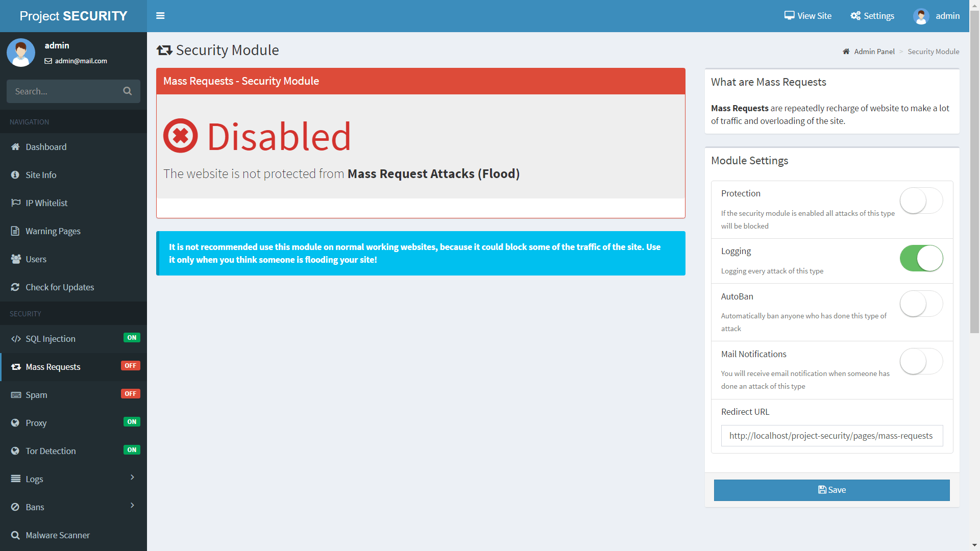Go to the IP Whitelist page

[46, 203]
